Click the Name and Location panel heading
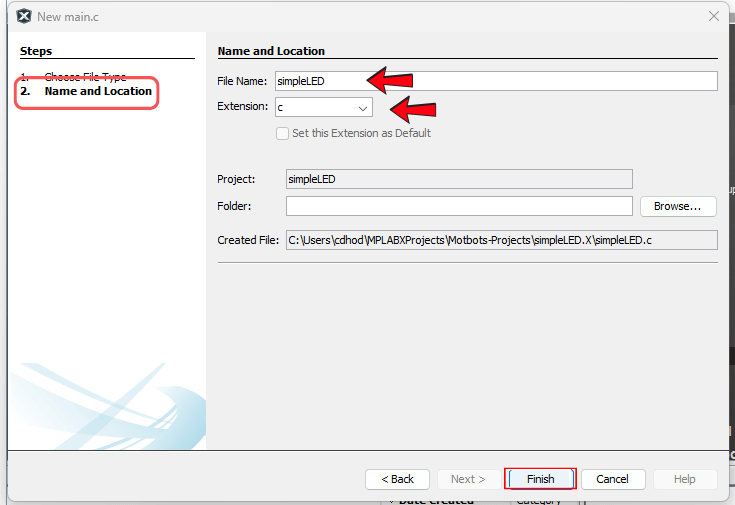Viewport: 735px width, 505px height. click(271, 51)
